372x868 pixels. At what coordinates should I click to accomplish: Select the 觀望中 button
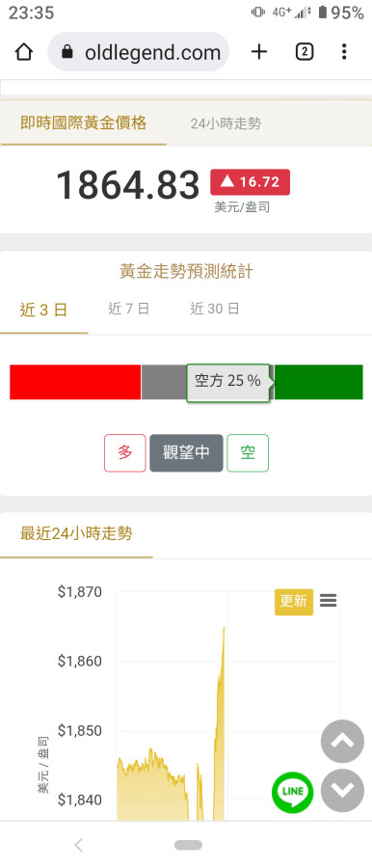(187, 453)
